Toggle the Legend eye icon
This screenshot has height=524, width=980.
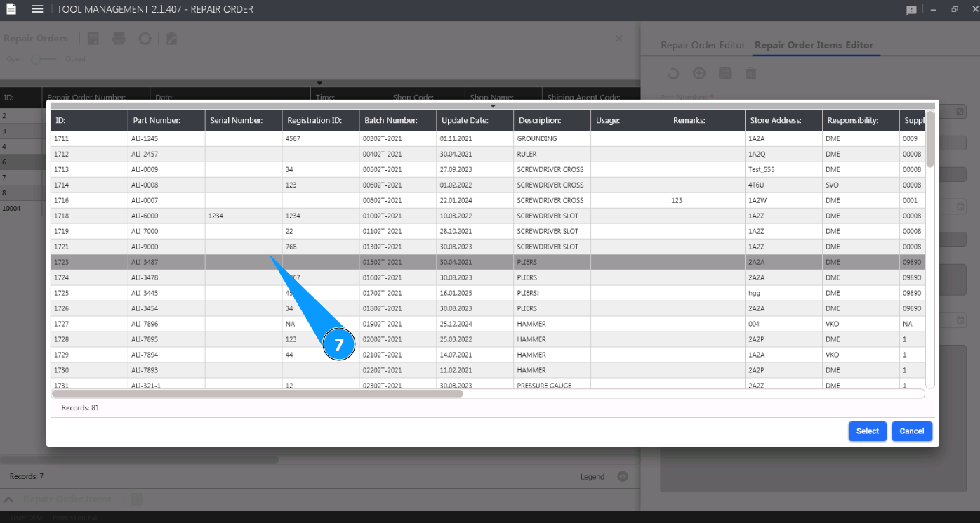click(622, 476)
